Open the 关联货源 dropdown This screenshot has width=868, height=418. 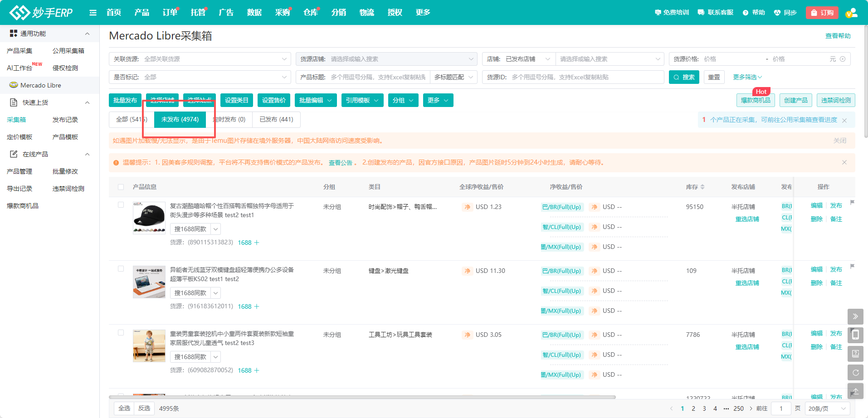click(x=200, y=59)
